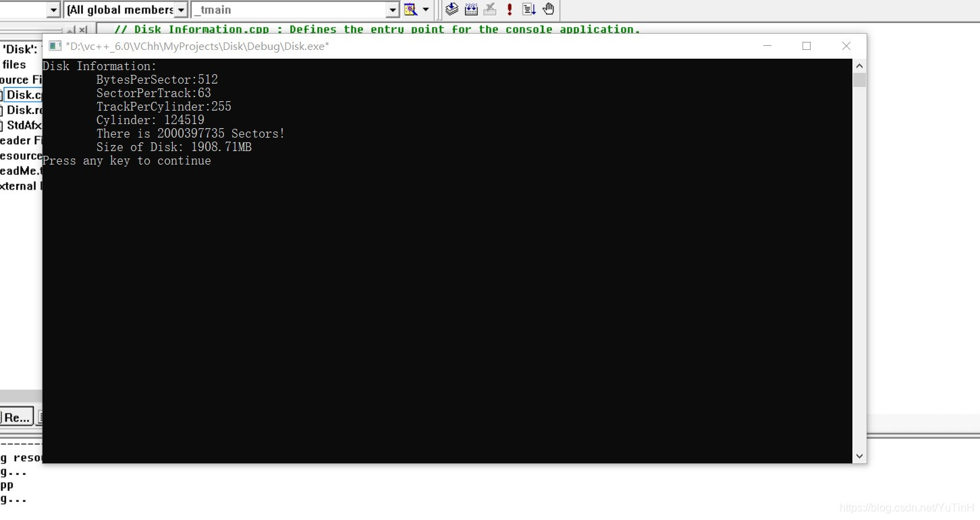The height and width of the screenshot is (520, 980).
Task: Open the _tmain function dropdown arrow
Action: [x=393, y=10]
